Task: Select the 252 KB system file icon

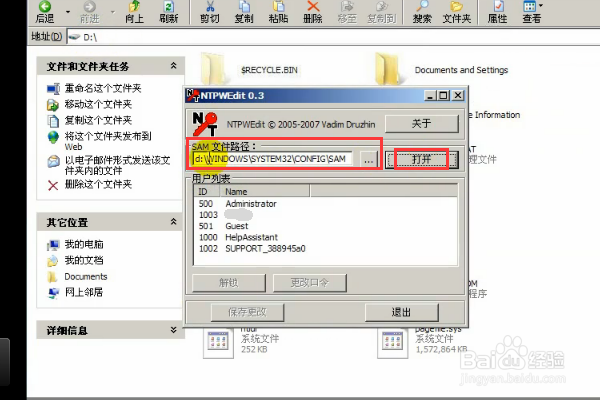Action: (218, 341)
